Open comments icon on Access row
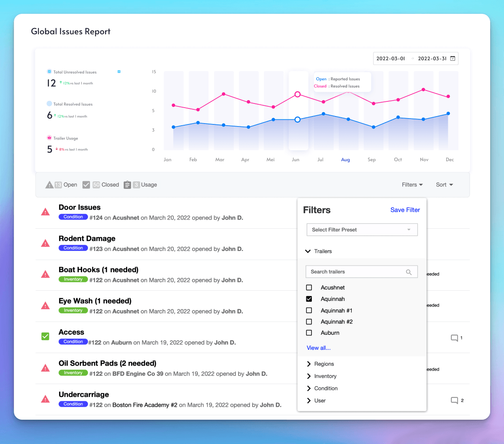The height and width of the screenshot is (444, 504). tap(454, 338)
